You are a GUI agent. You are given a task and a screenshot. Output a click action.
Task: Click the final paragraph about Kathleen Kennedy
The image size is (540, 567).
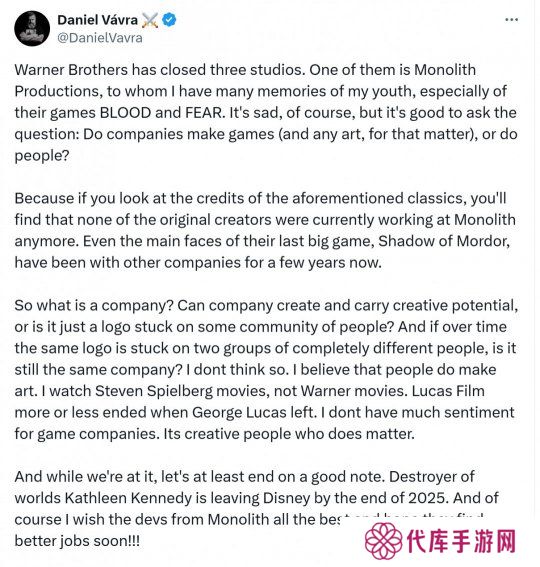256,508
